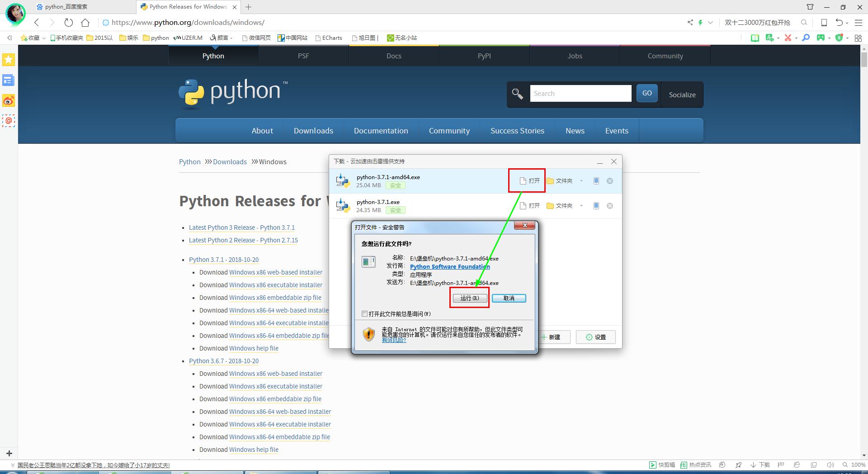Mute sound via the speaker icon in status bar
This screenshot has height=474, width=868.
(830, 465)
